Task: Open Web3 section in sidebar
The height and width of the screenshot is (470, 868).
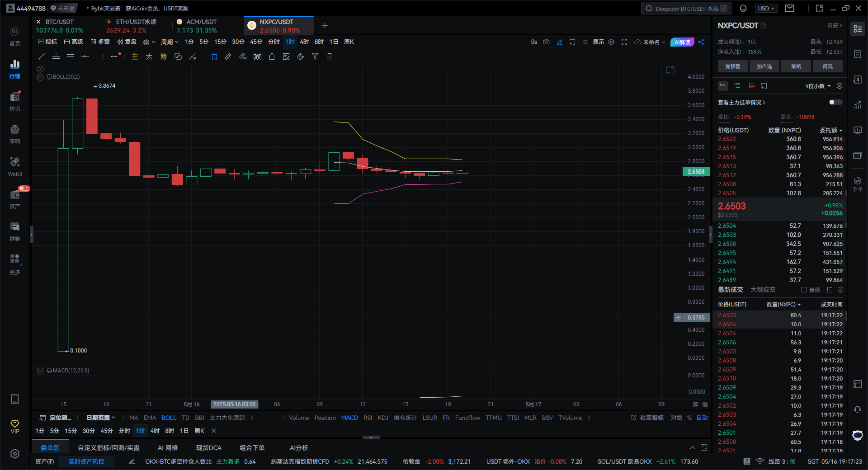Action: click(x=15, y=166)
